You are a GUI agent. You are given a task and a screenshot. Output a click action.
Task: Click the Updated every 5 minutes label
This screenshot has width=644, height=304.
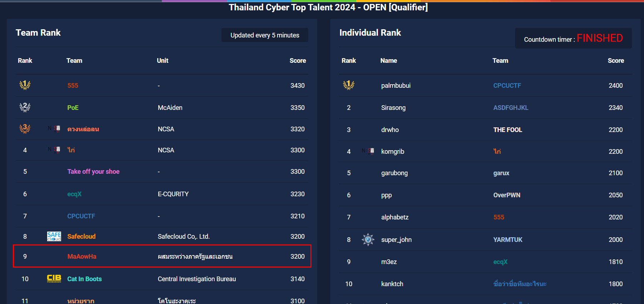click(x=265, y=35)
